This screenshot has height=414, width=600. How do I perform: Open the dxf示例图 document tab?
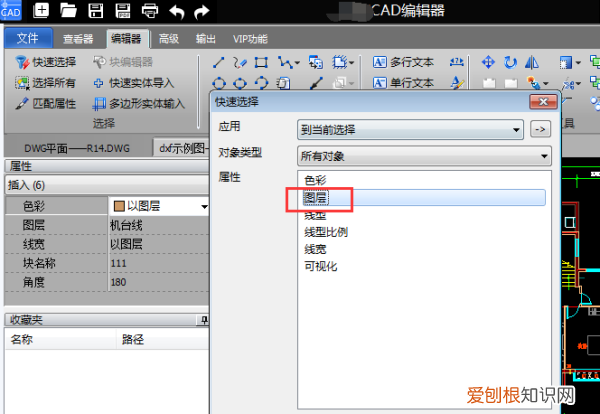[182, 148]
